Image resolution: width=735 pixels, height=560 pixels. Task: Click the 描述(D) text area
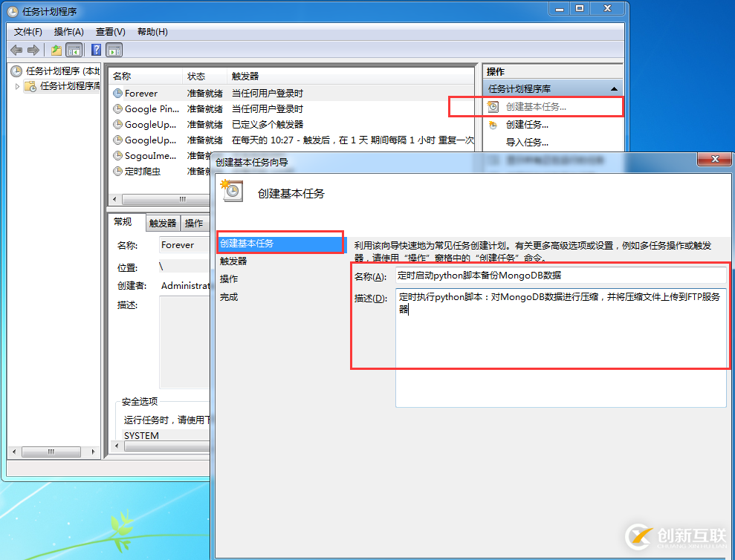click(560, 348)
